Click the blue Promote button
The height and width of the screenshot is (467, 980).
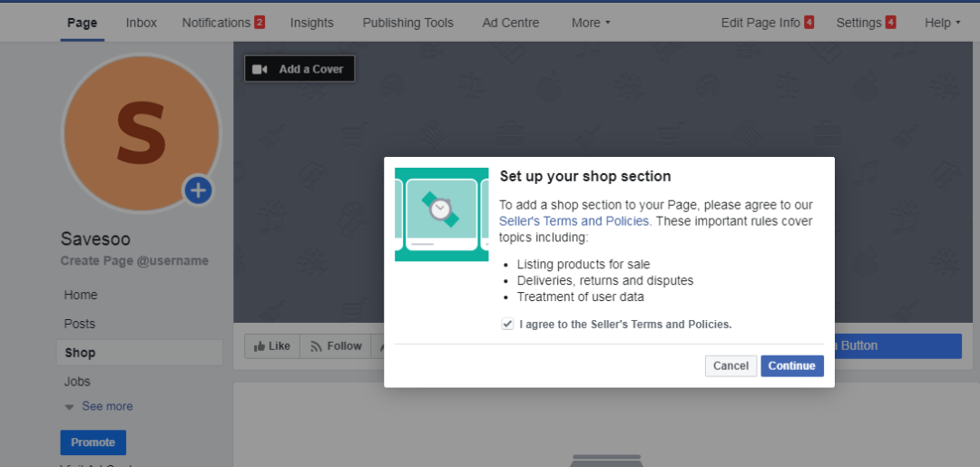93,442
